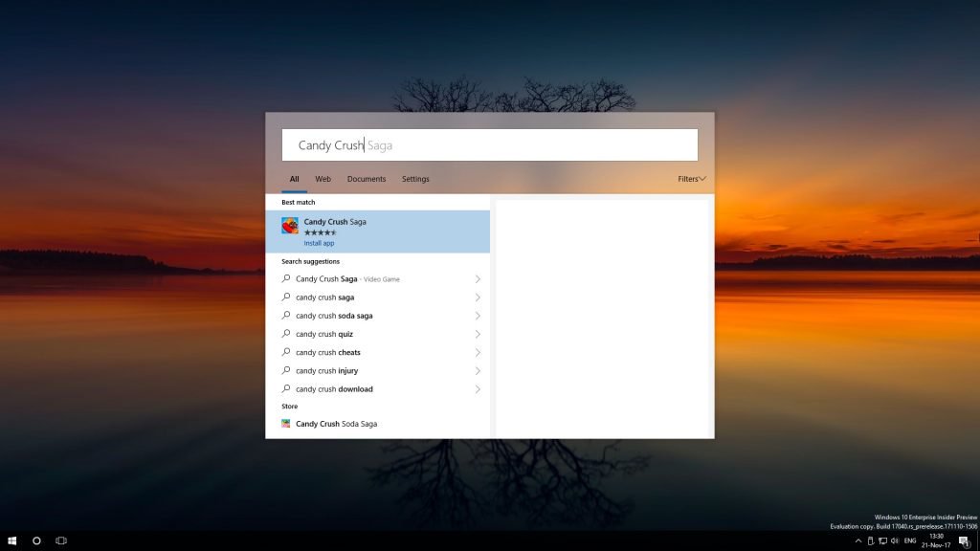Select suggestion text 'candy crush injury'
This screenshot has height=551, width=980.
tap(327, 371)
